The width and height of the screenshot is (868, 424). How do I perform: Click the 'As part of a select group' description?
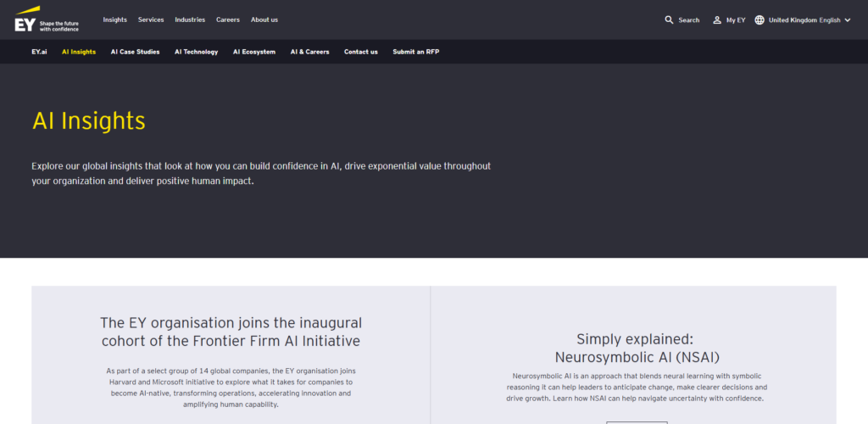click(x=231, y=388)
